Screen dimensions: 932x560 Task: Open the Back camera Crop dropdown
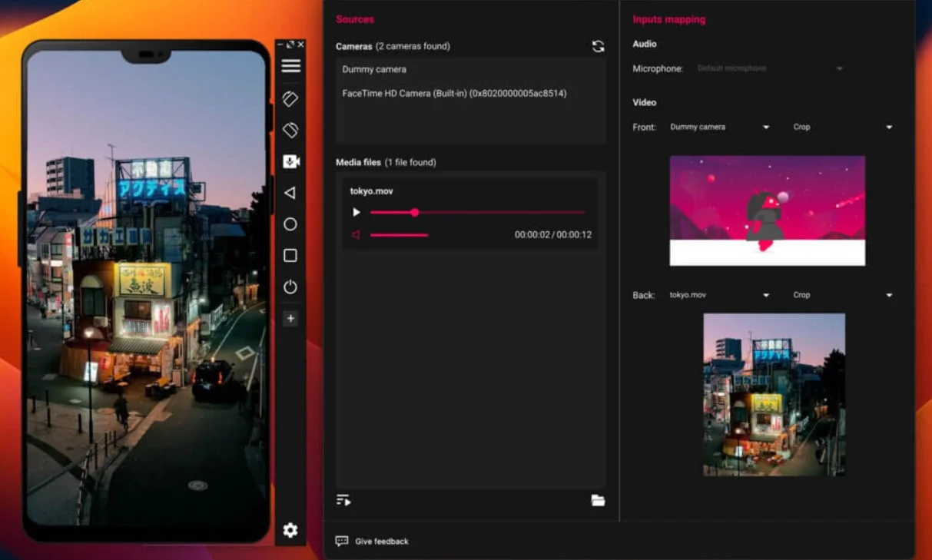click(x=842, y=295)
